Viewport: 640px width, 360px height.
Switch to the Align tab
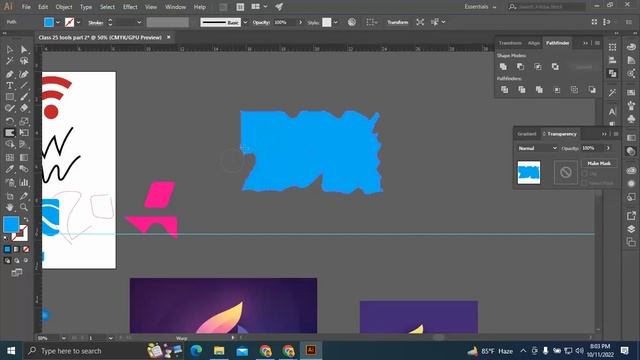533,43
